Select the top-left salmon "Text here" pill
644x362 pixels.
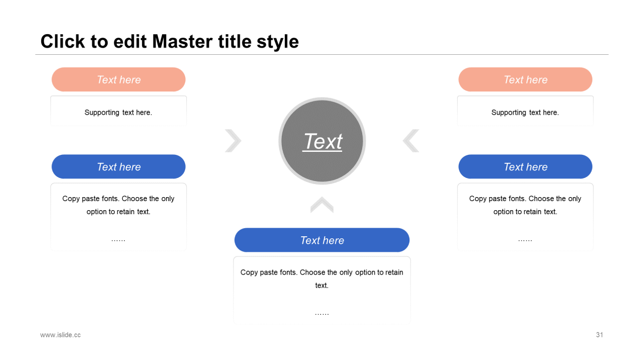click(119, 79)
